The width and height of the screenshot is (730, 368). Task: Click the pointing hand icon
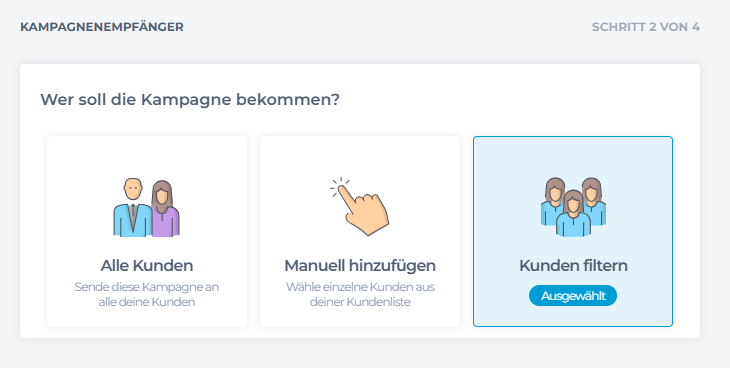359,206
